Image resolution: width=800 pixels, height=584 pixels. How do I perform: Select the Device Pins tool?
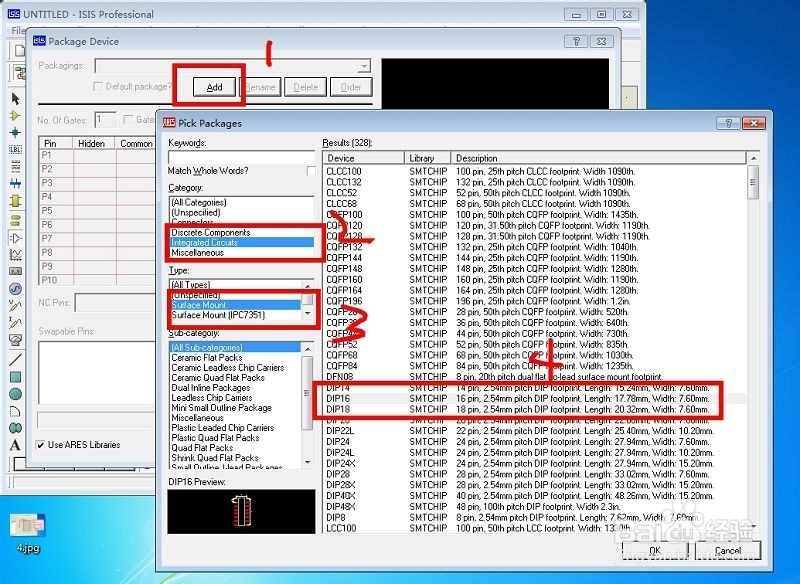point(15,238)
